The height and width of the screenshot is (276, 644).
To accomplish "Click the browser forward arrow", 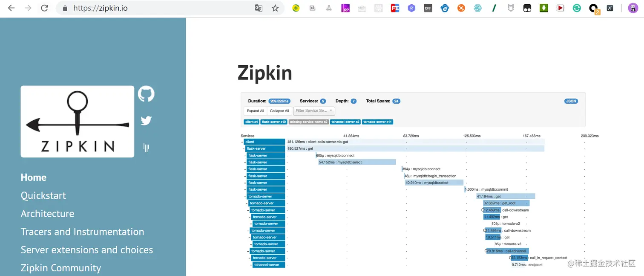I will pyautogui.click(x=28, y=8).
